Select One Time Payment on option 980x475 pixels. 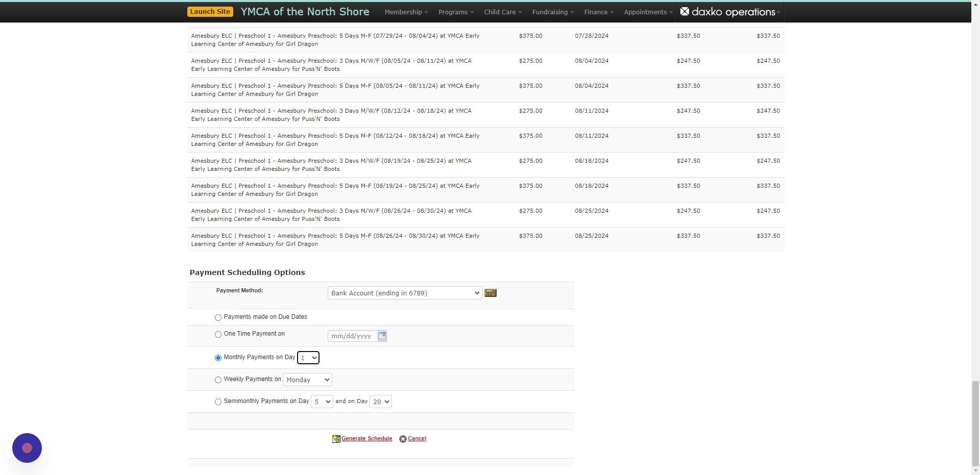(x=218, y=334)
